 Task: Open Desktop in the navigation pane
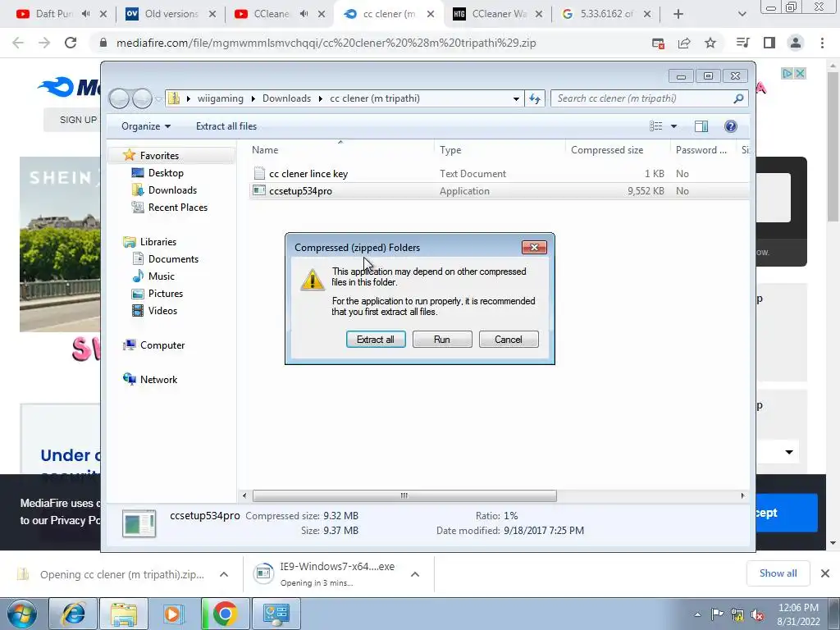point(166,173)
